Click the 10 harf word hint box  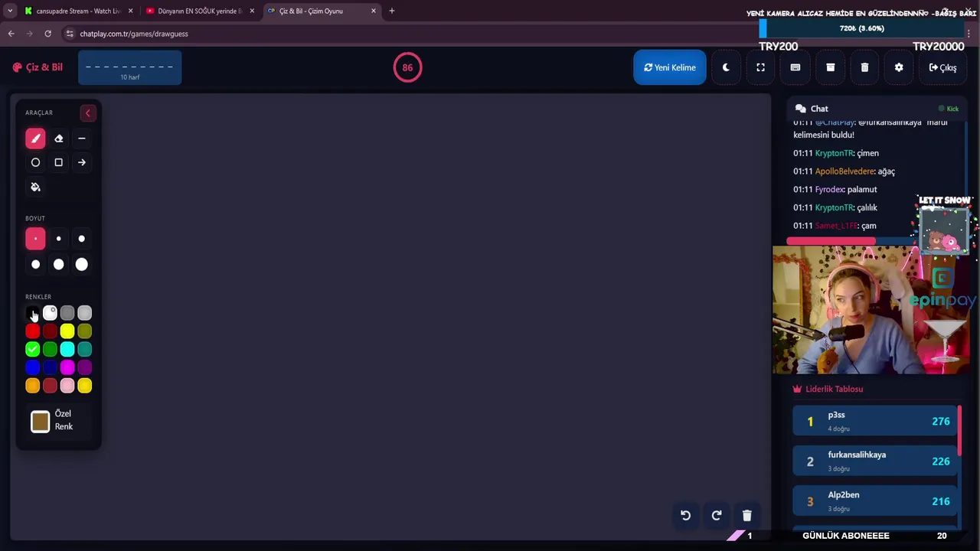(x=129, y=68)
